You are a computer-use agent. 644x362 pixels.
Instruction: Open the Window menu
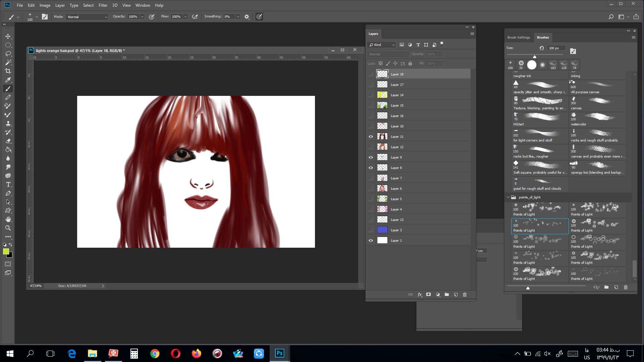click(143, 5)
